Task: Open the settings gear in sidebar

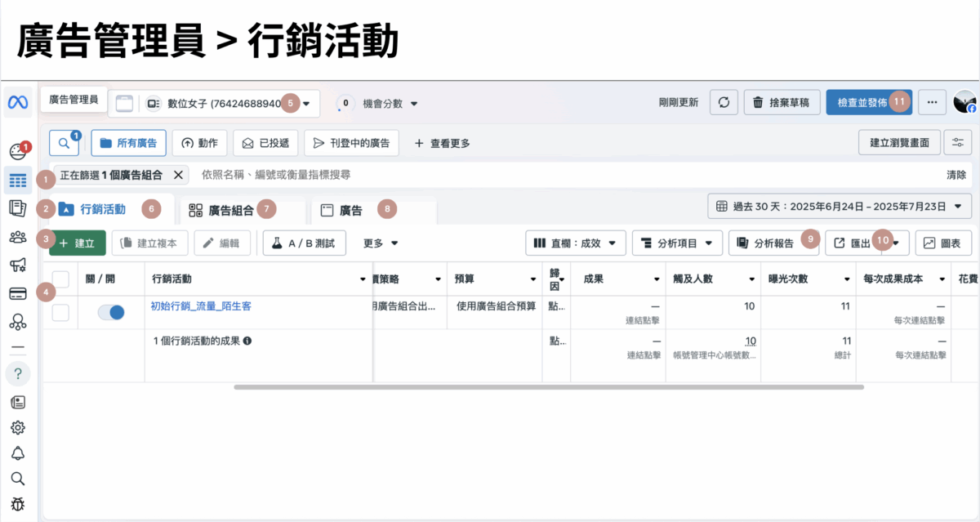Action: pyautogui.click(x=17, y=427)
